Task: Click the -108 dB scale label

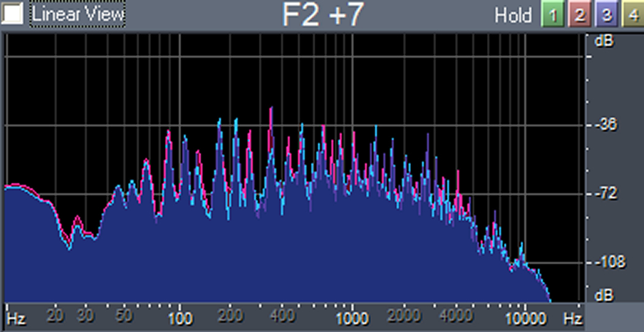Action: (x=607, y=262)
